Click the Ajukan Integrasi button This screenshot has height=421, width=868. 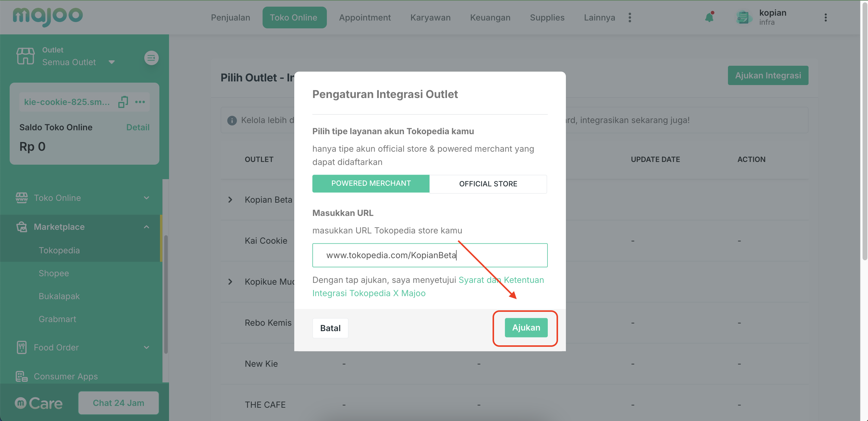coord(767,75)
